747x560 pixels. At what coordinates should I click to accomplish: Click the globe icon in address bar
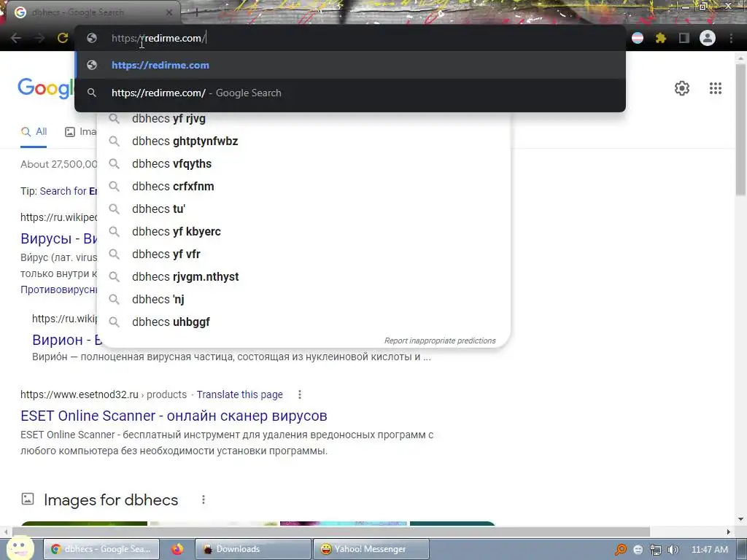tap(92, 38)
